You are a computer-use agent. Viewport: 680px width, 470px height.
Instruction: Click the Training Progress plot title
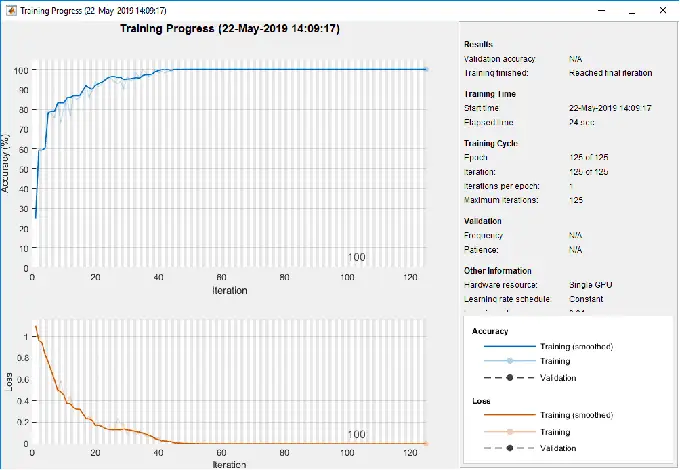[228, 28]
